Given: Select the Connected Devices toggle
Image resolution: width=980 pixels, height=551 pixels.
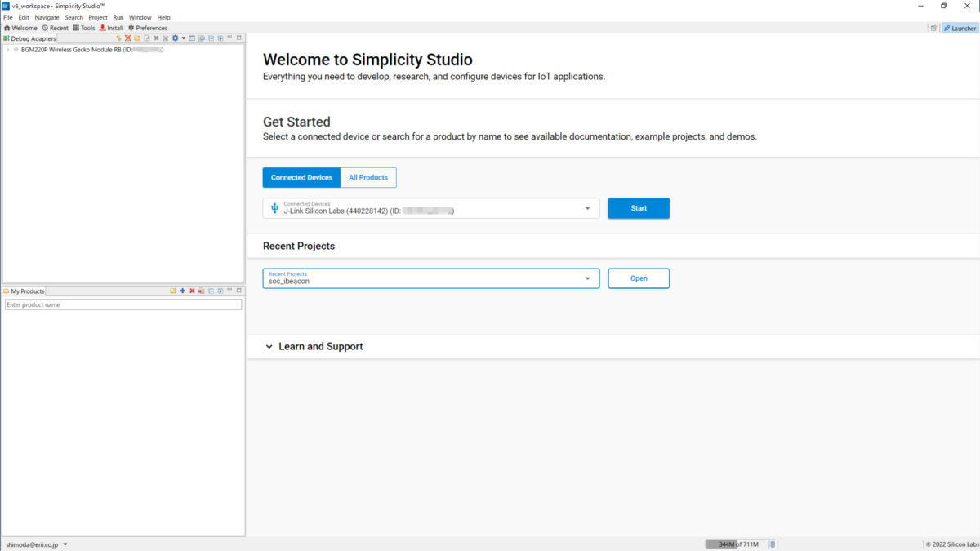Looking at the screenshot, I should [301, 177].
